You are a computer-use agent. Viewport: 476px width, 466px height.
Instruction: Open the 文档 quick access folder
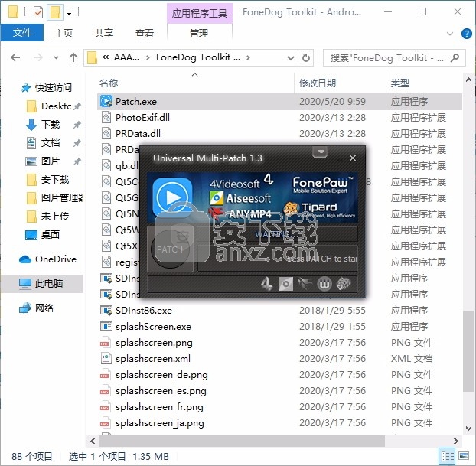[51, 143]
